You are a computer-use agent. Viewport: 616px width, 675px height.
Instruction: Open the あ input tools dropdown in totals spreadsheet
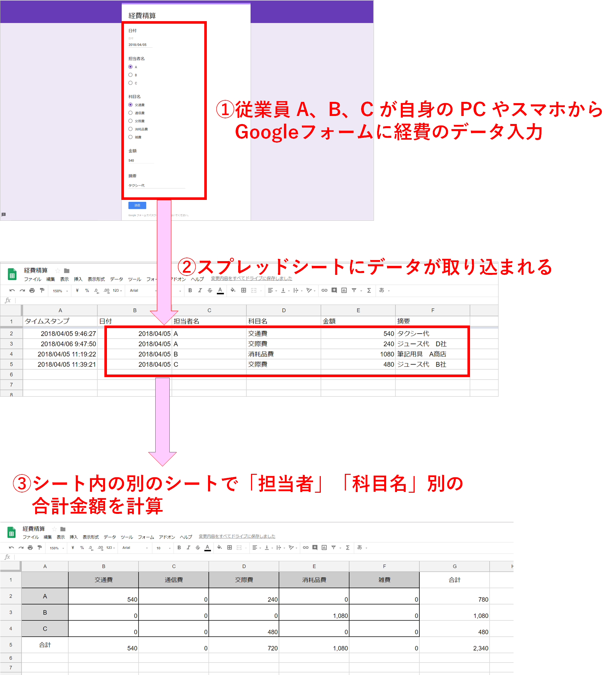tap(362, 547)
